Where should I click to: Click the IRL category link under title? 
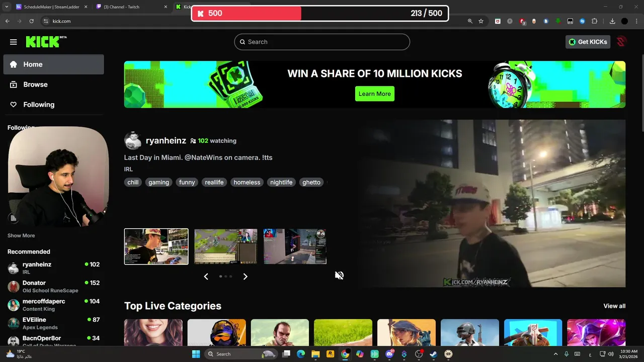coord(128,169)
